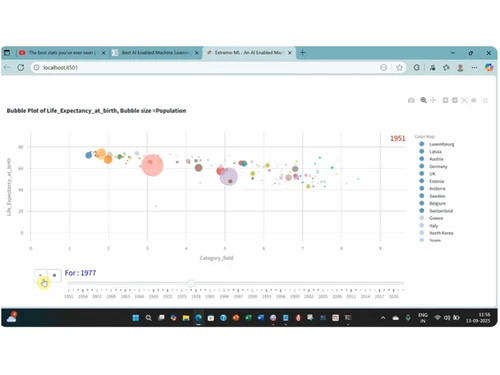500x375 pixels.
Task: Open Windows taskbar search
Action: 148,318
